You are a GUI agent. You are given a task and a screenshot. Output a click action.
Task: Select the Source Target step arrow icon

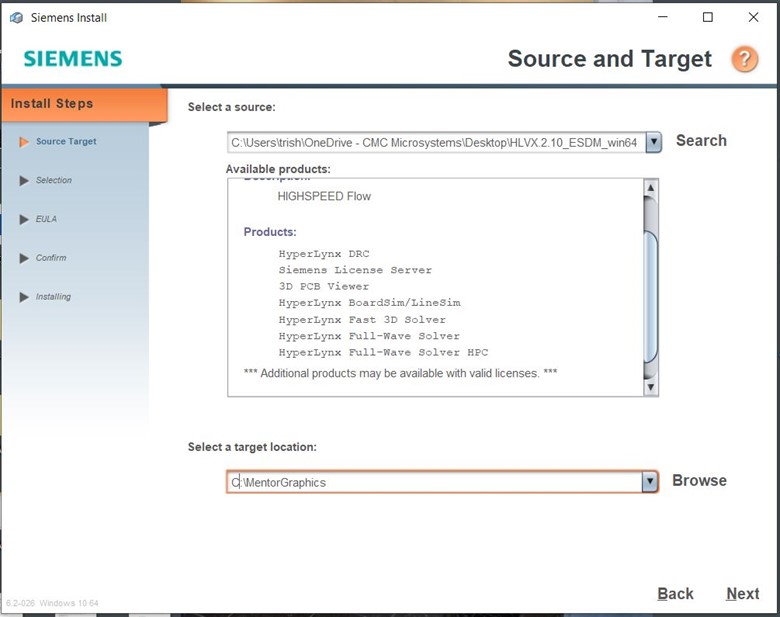tap(23, 142)
